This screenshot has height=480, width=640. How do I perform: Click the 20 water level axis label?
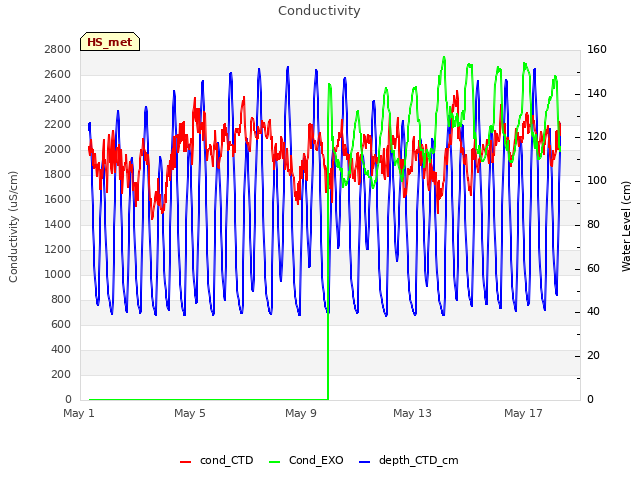pyautogui.click(x=593, y=356)
